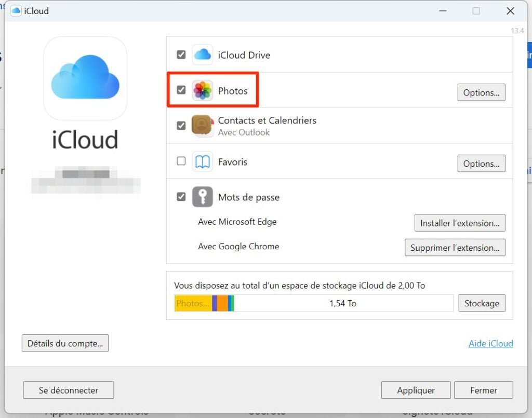Click the Favoris book icon
532x418 pixels.
coord(203,161)
